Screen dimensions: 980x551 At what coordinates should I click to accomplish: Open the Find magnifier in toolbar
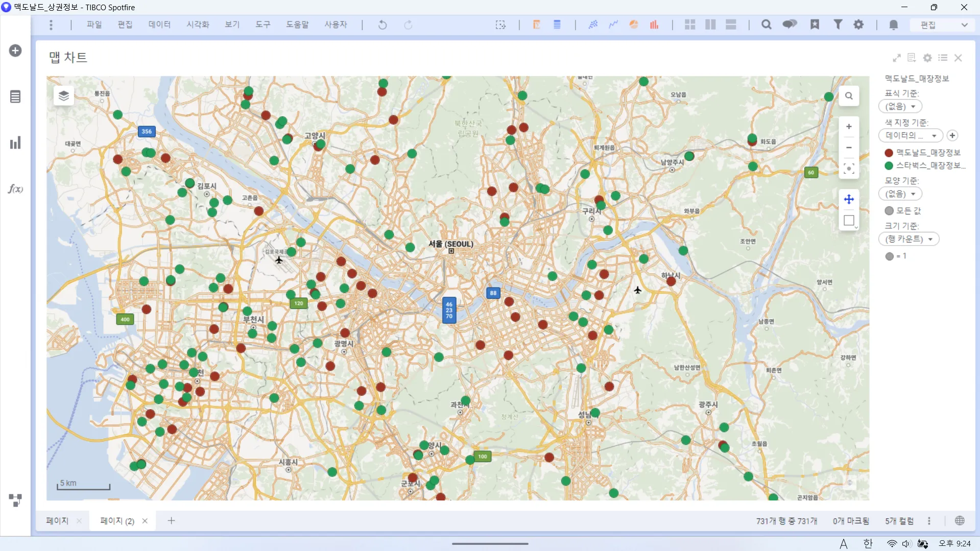pos(766,25)
